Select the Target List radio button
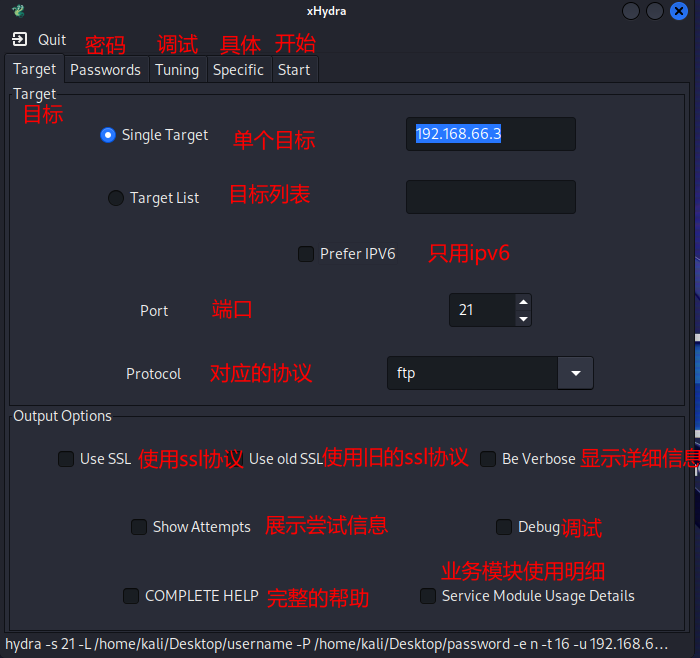Screen dimensions: 700x658 [116, 198]
